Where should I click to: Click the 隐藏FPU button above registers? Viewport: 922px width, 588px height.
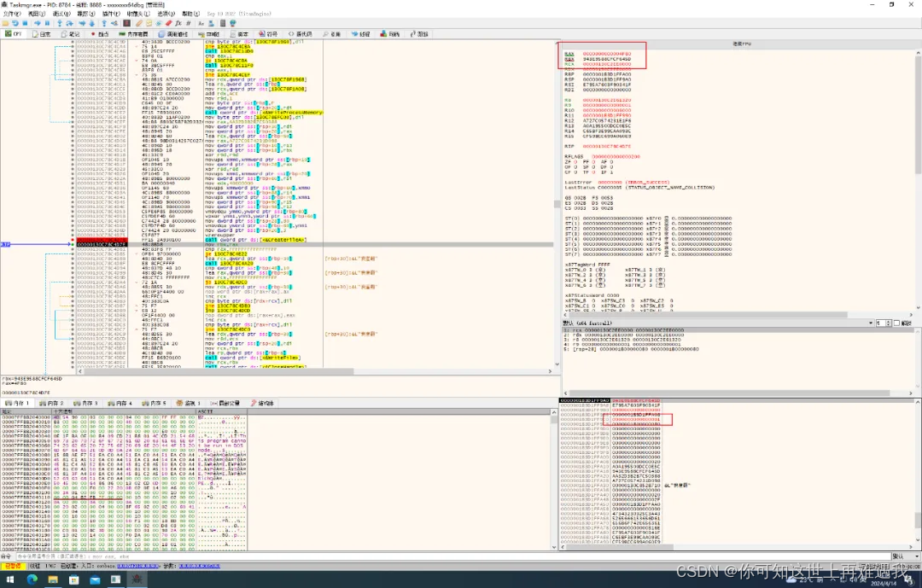tap(741, 44)
